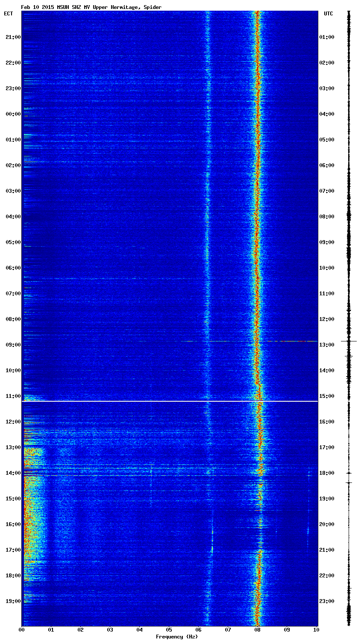Pick the 01:00 tick on the UTC axis
This screenshot has width=364, height=641.
point(327,37)
